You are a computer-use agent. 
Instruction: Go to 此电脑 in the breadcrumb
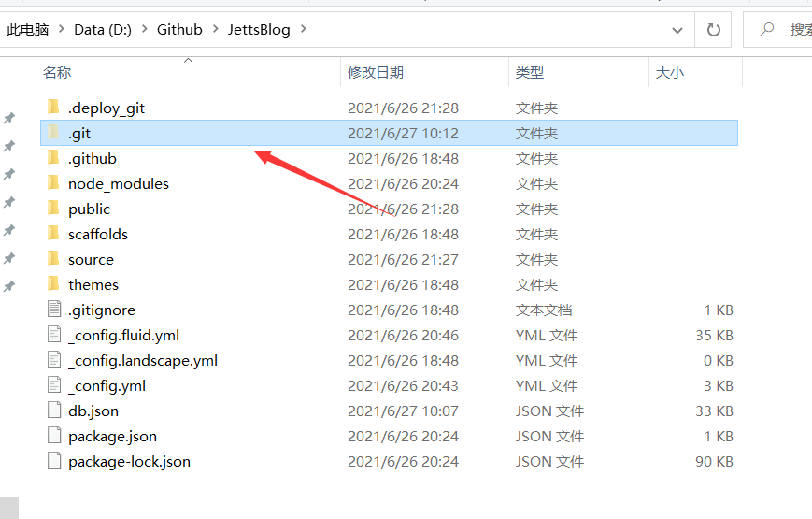click(x=28, y=30)
